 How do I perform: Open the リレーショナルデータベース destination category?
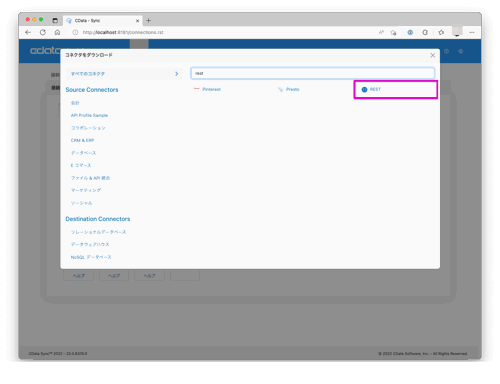point(98,232)
